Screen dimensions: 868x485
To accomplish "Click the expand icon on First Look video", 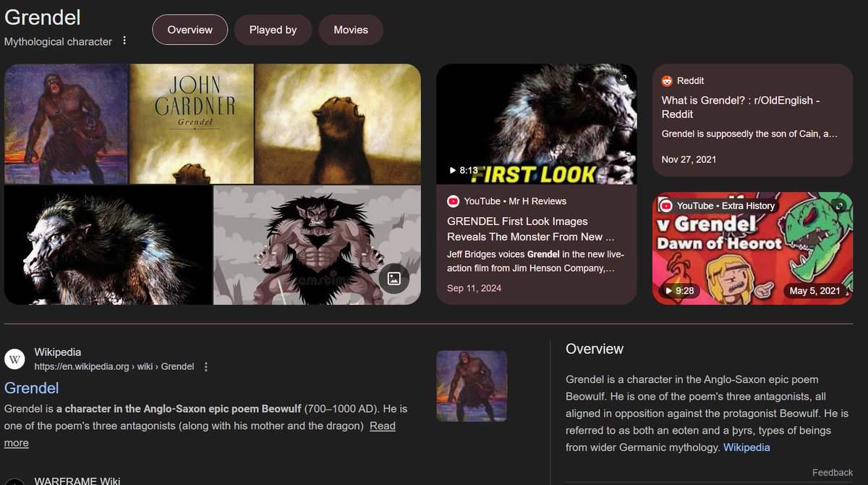I will (x=622, y=78).
